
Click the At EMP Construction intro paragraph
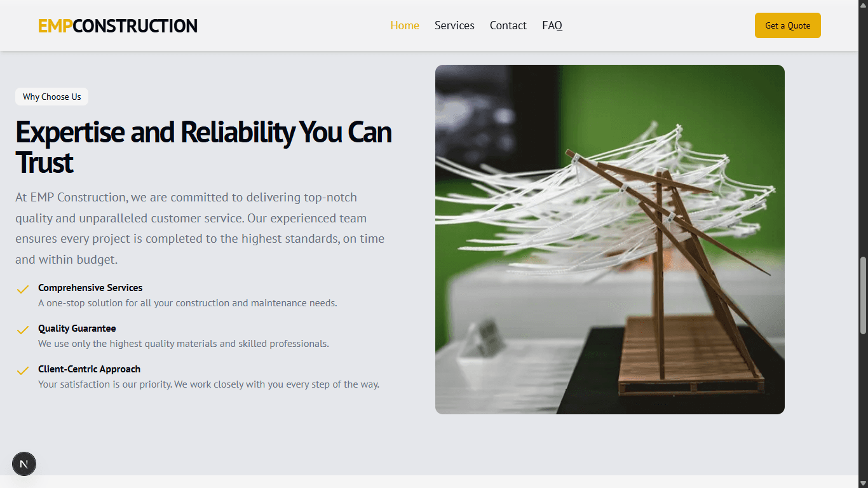(200, 228)
